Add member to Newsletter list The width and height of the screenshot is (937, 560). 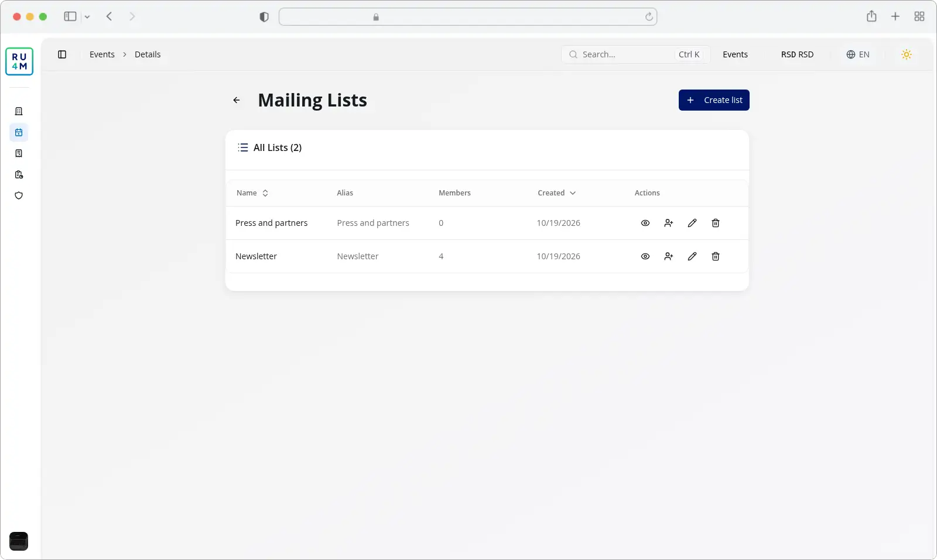[669, 256]
